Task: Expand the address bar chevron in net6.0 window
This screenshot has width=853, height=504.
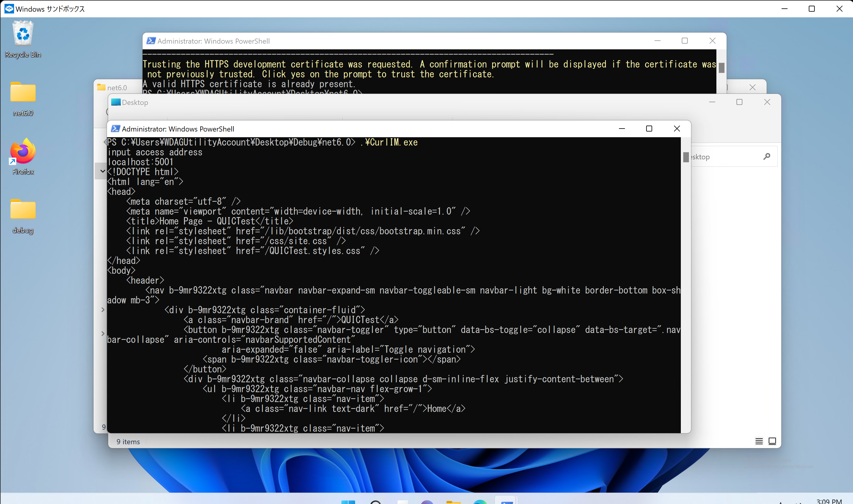Action: [103, 171]
